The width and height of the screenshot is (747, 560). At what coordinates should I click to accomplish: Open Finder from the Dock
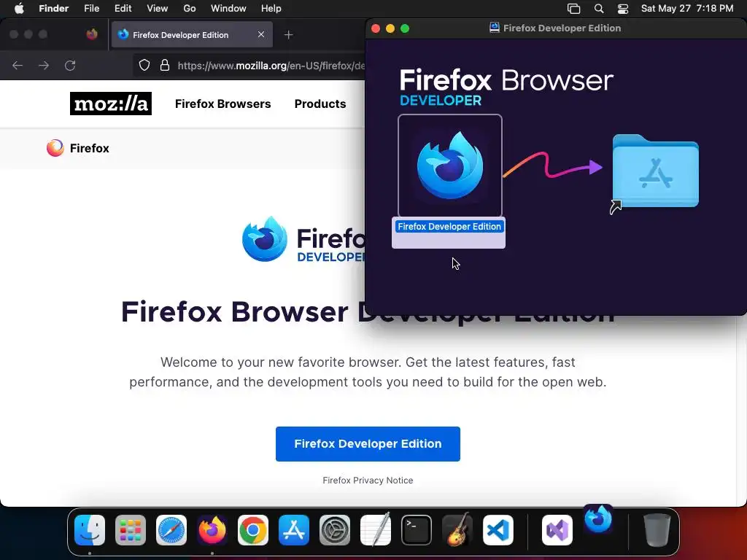pos(90,530)
